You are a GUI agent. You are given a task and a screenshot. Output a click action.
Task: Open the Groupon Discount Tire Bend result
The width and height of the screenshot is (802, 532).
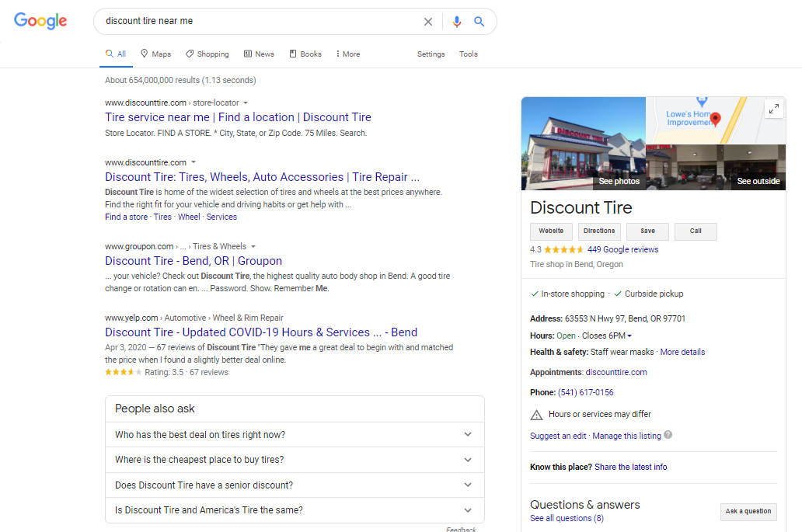[x=194, y=261]
